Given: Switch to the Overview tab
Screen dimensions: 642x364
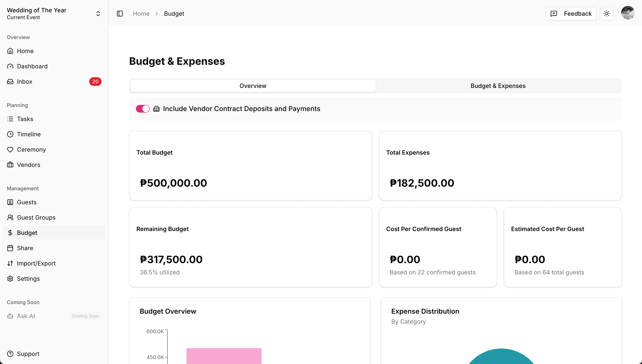Looking at the screenshot, I should 253,86.
